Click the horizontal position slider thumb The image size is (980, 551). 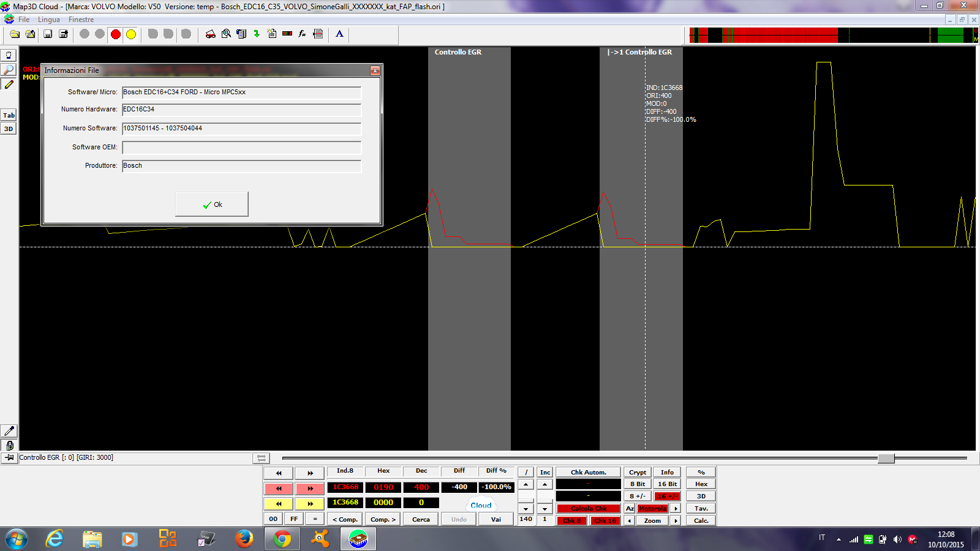point(886,458)
